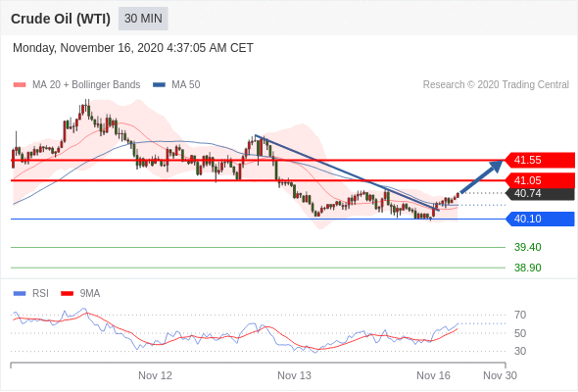This screenshot has height=392, width=578.
Task: Select the 41.05 resistance price tag
Action: click(540, 180)
